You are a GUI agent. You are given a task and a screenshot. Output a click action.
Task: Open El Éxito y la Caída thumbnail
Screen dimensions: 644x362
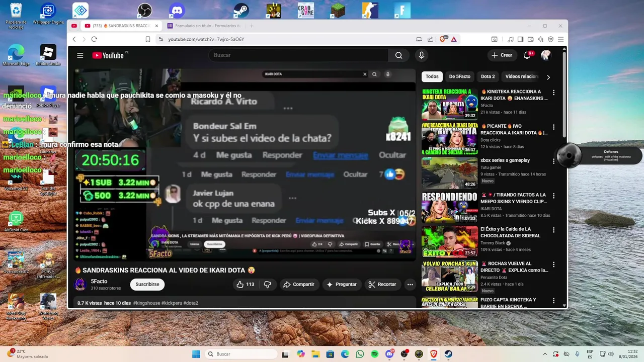449,241
